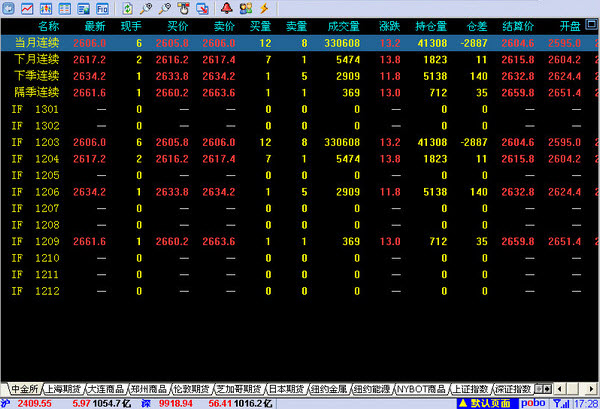
Task: Switch to the 上海期货 tab
Action: (63, 389)
